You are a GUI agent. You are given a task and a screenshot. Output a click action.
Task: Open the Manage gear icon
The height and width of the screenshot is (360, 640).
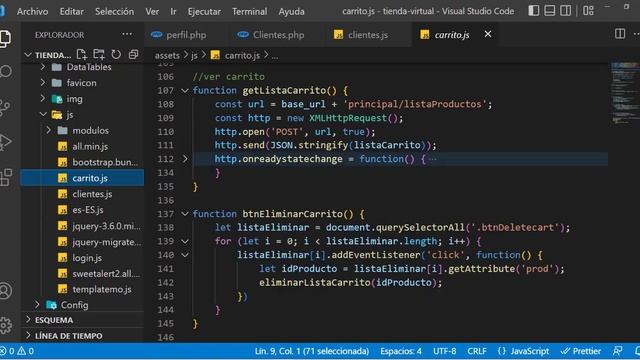(5, 325)
